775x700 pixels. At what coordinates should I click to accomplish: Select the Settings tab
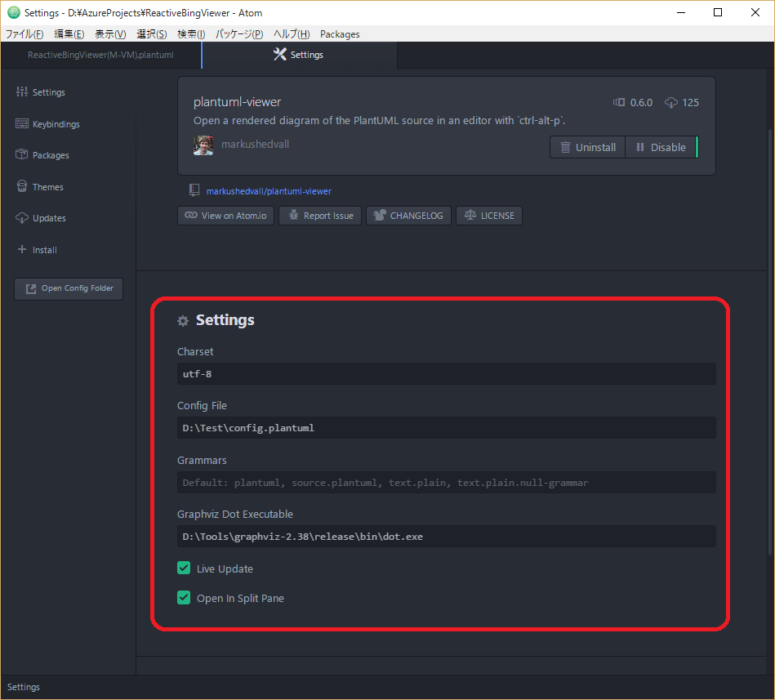point(300,55)
